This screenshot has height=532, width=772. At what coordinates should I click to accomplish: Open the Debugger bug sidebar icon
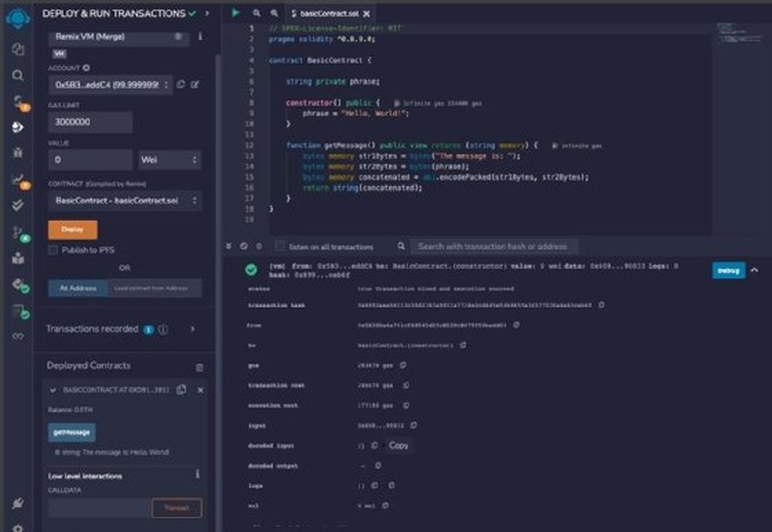[18, 153]
